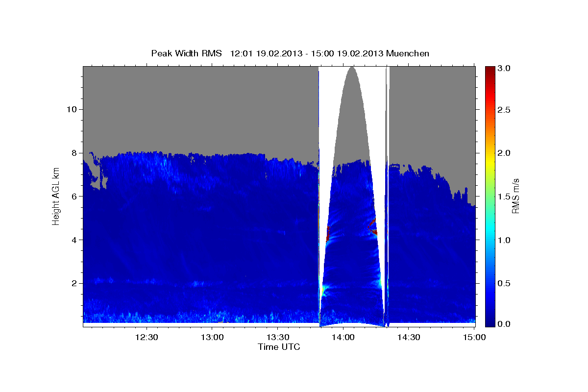Click the colorbar value 3.0
The height and width of the screenshot is (392, 588).
coord(504,68)
